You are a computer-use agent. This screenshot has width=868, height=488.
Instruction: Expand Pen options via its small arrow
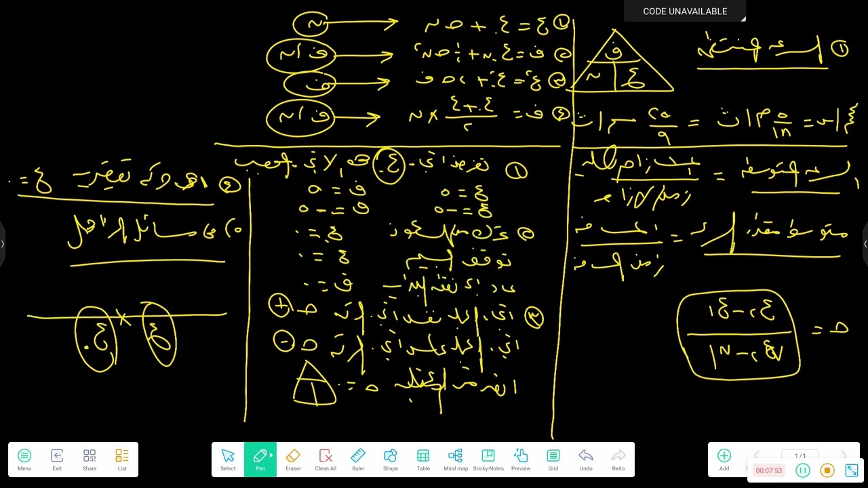(271, 455)
